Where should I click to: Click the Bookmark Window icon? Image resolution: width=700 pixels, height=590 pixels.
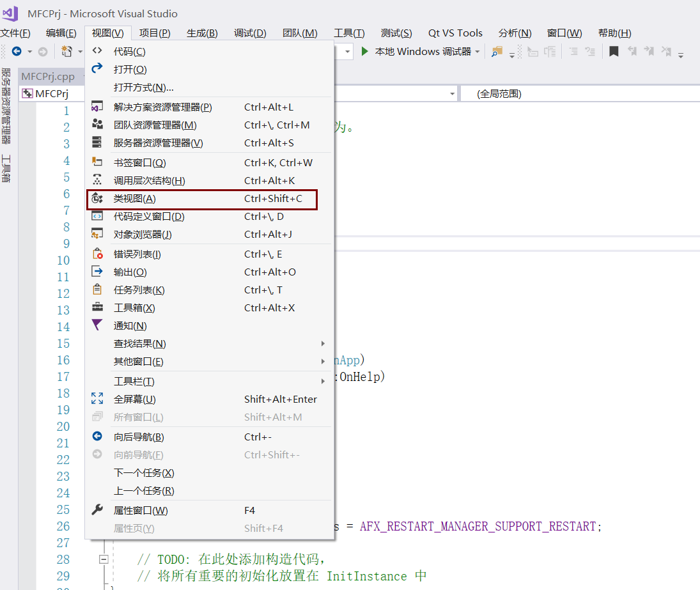coord(97,162)
